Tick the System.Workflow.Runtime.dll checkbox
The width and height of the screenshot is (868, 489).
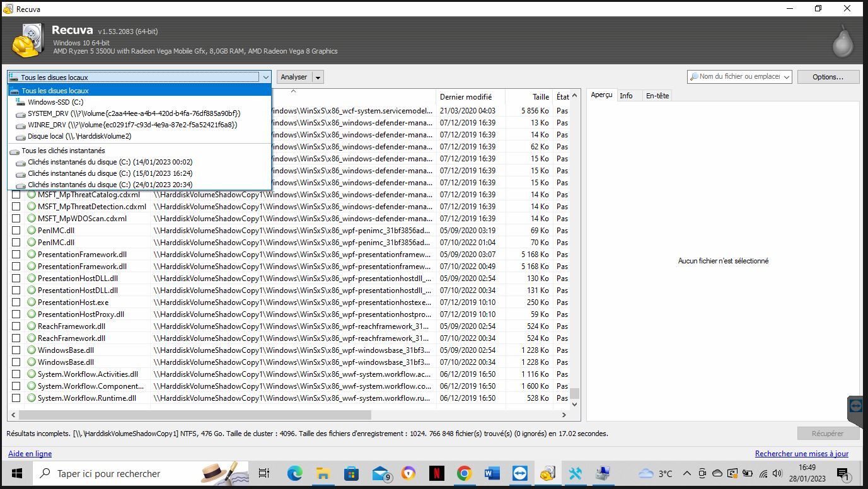click(16, 398)
